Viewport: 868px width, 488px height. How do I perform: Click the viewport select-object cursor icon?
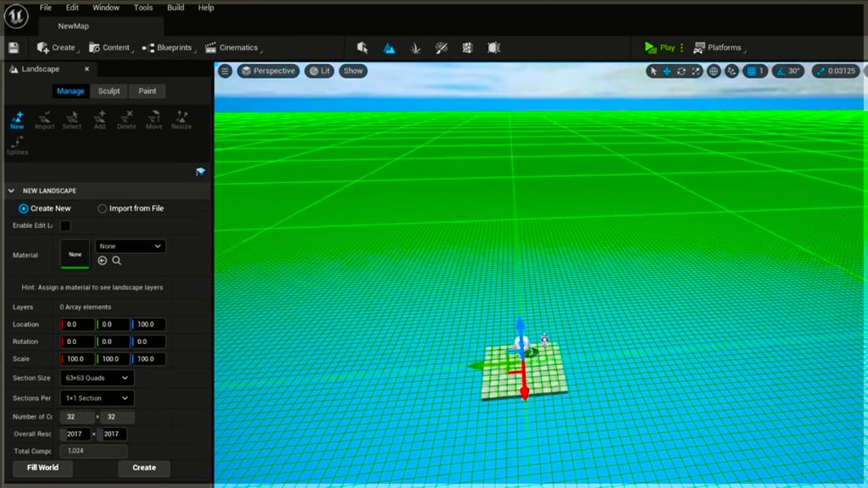[x=654, y=71]
